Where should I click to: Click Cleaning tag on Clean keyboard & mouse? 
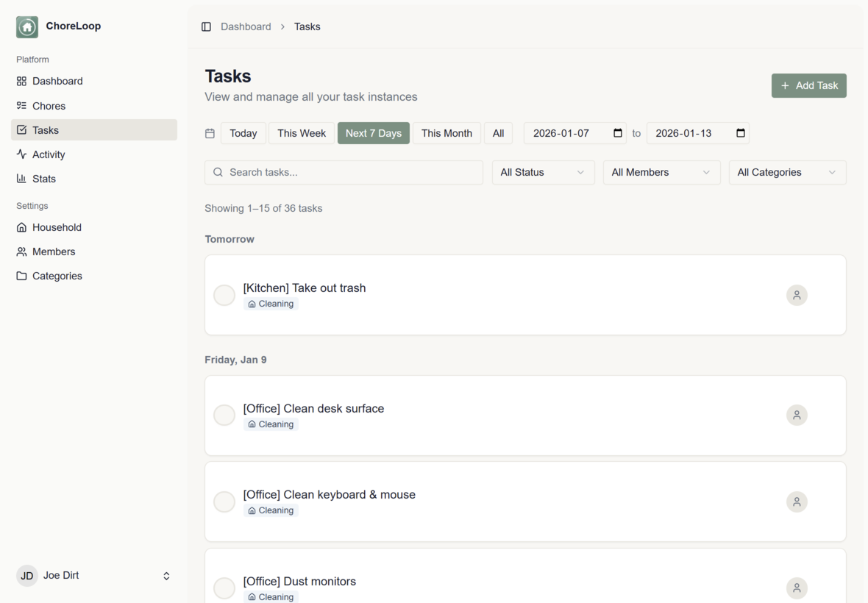coord(271,510)
